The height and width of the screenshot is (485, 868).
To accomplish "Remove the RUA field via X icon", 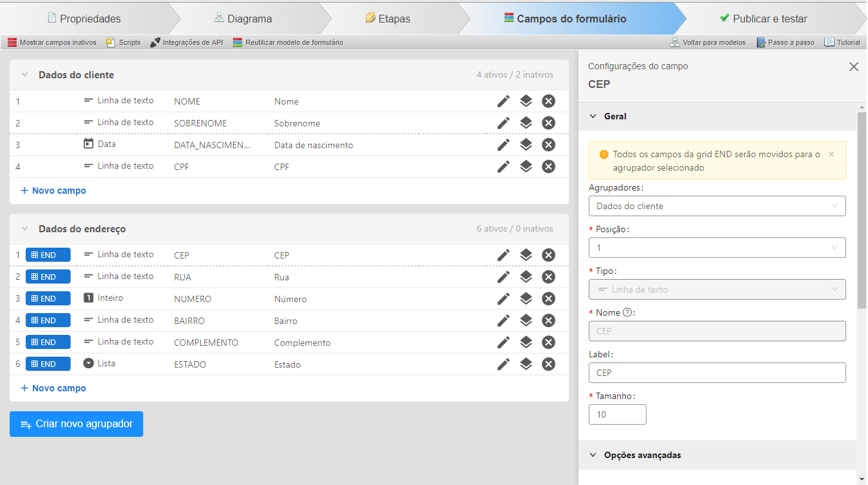I will pyautogui.click(x=548, y=277).
